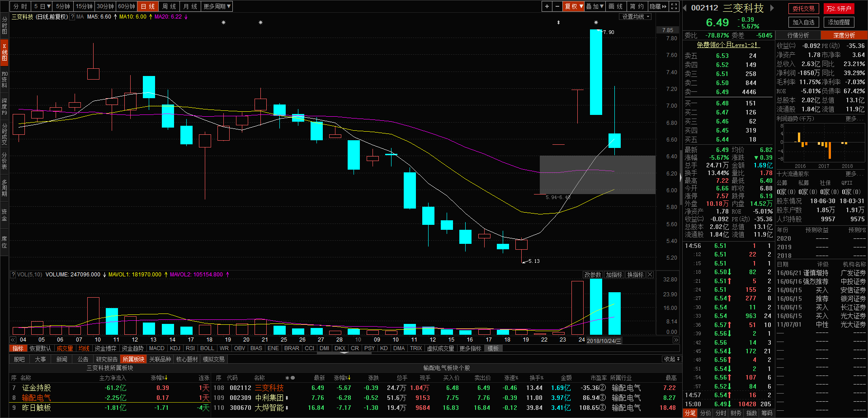Switch chart to 周线 weekly period

pyautogui.click(x=169, y=6)
